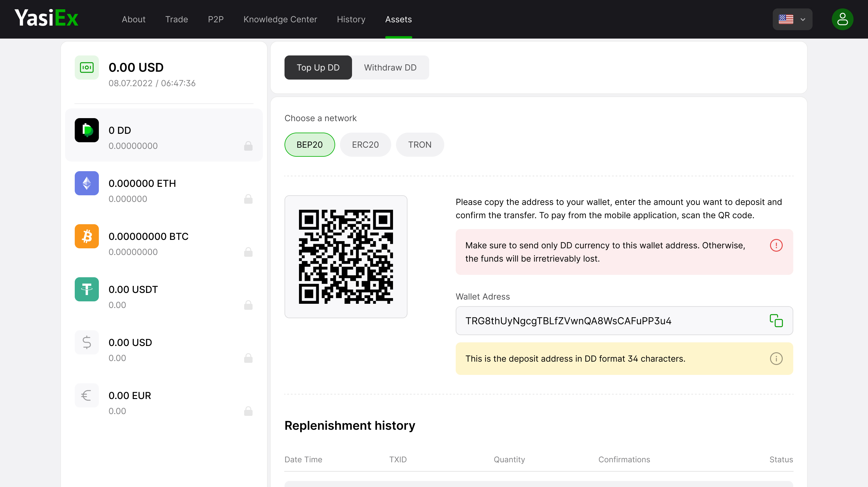Click the copy wallet address icon
This screenshot has width=868, height=487.
776,321
